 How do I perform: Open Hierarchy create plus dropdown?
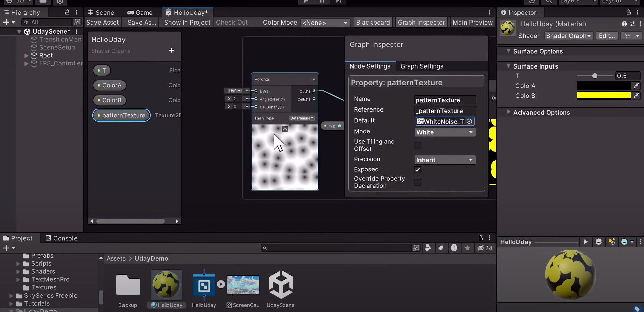click(x=9, y=22)
